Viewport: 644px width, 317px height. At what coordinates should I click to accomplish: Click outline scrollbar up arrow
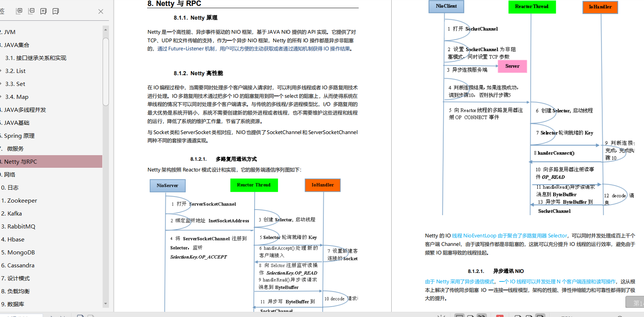106,30
